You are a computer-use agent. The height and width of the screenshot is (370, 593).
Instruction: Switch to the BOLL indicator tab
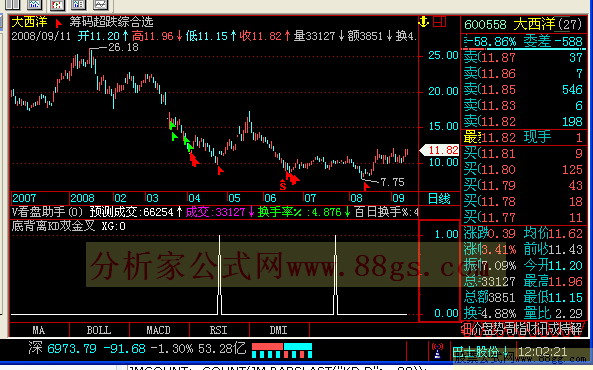pos(99,330)
